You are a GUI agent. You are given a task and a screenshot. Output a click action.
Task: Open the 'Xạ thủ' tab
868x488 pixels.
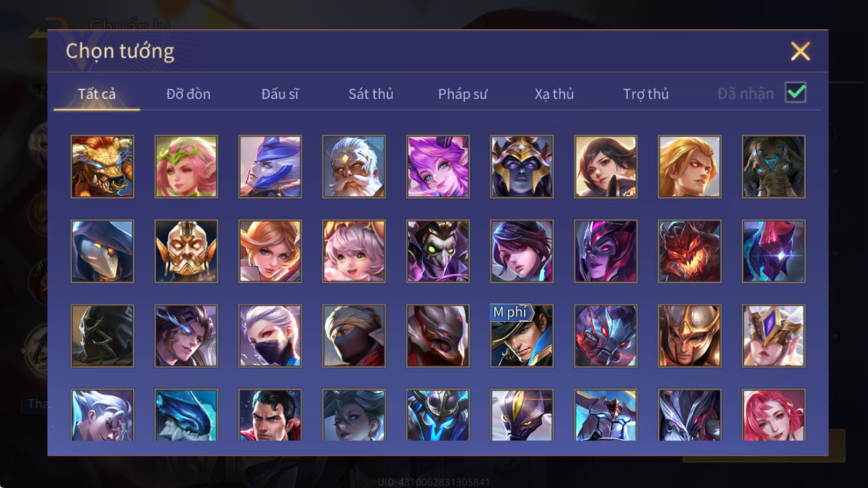554,94
